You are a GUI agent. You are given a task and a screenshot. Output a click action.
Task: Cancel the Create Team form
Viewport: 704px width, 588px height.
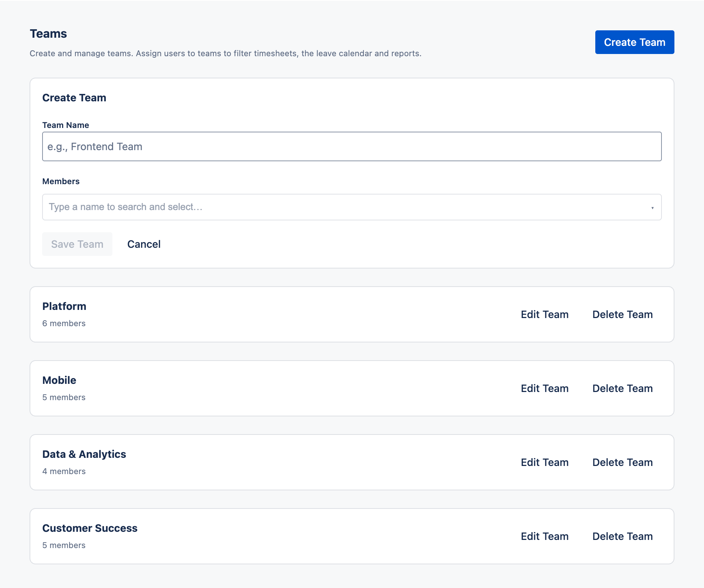point(144,244)
